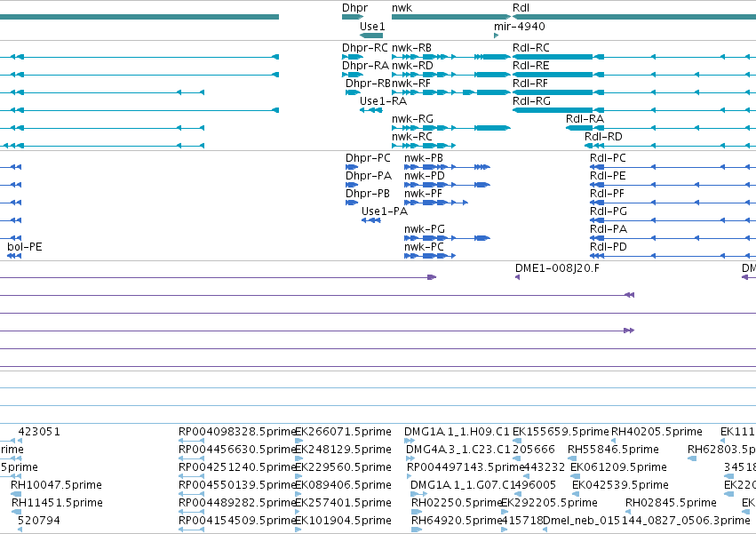
Task: Click the Rdl-RD transcript arrow
Action: (x=588, y=147)
